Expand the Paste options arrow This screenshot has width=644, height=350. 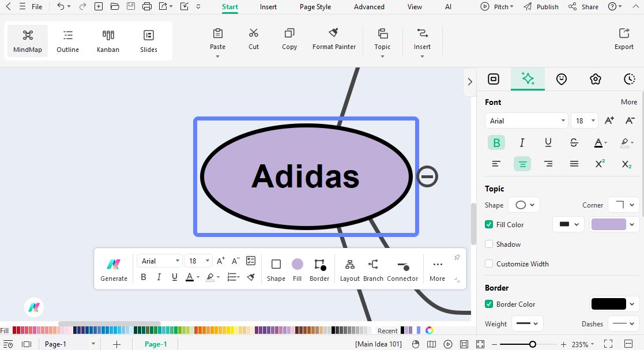[217, 57]
